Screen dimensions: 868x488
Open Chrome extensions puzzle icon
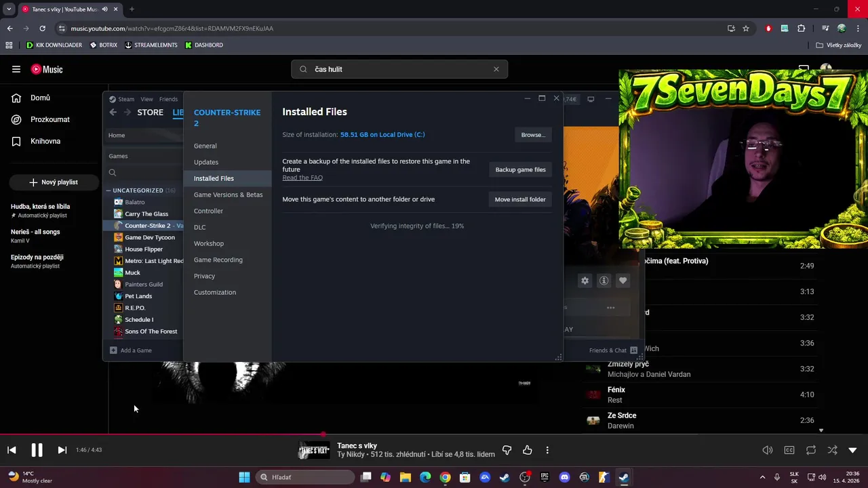point(802,28)
